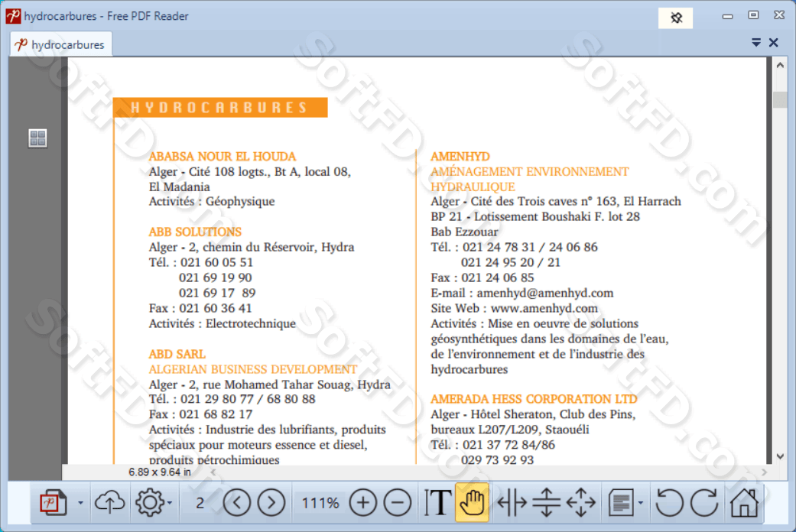Open a PDF file with the open icon
Screen dimensions: 796x532
54,502
